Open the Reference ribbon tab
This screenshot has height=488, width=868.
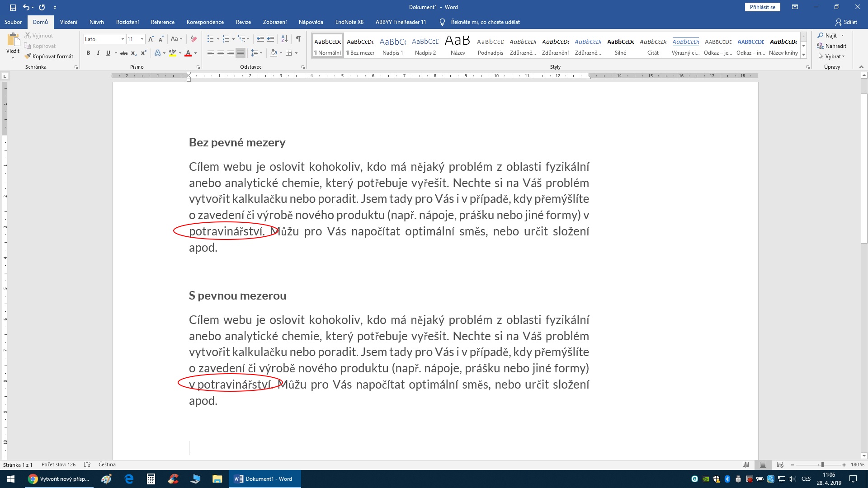click(162, 22)
